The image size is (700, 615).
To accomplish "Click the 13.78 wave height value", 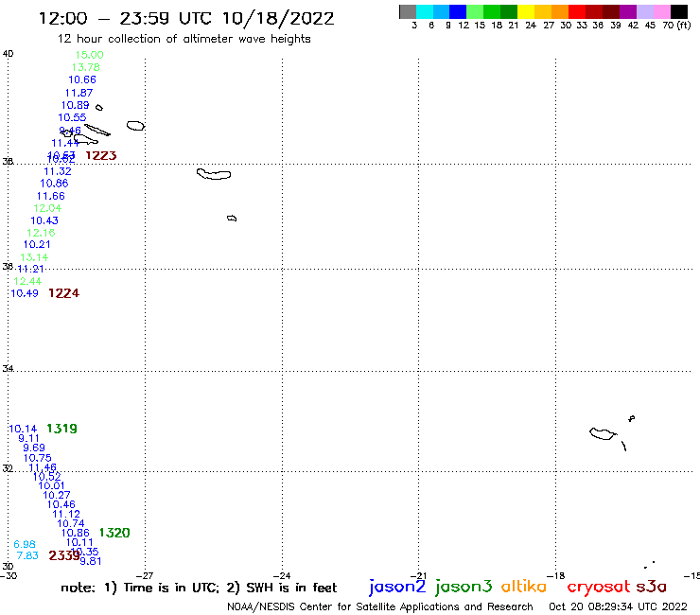I will 86,67.
